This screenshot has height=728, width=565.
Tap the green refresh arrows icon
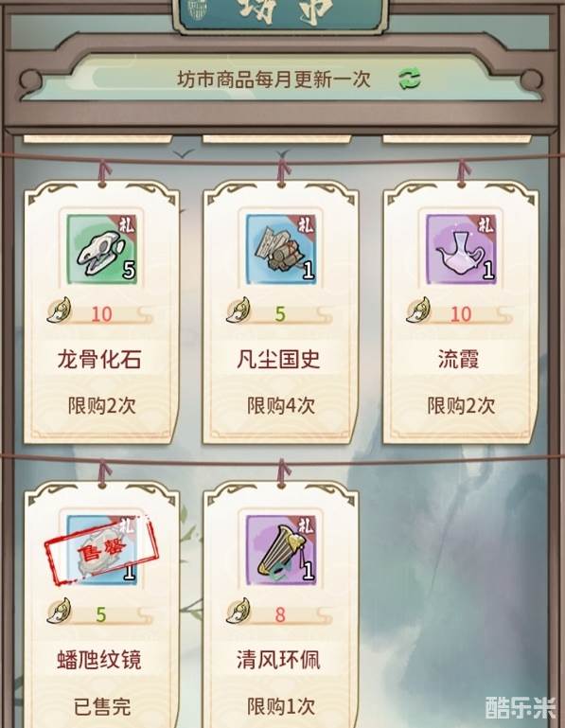pos(410,79)
